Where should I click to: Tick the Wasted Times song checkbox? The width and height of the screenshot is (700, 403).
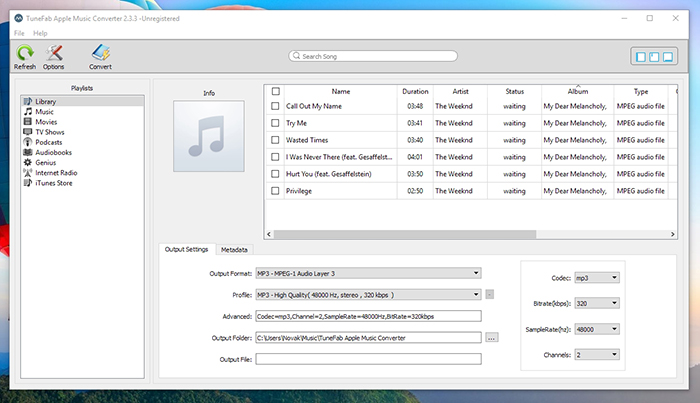point(275,139)
